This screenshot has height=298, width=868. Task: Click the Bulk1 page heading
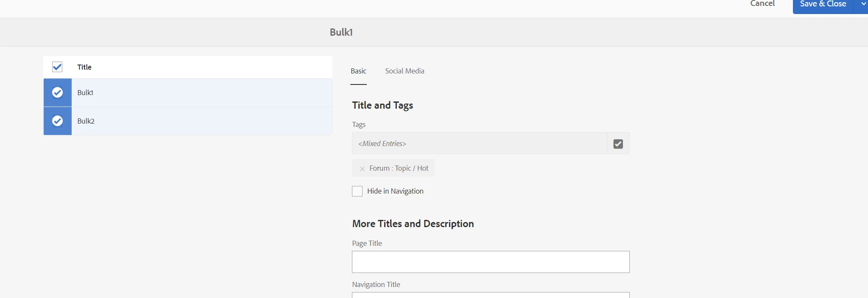click(341, 32)
